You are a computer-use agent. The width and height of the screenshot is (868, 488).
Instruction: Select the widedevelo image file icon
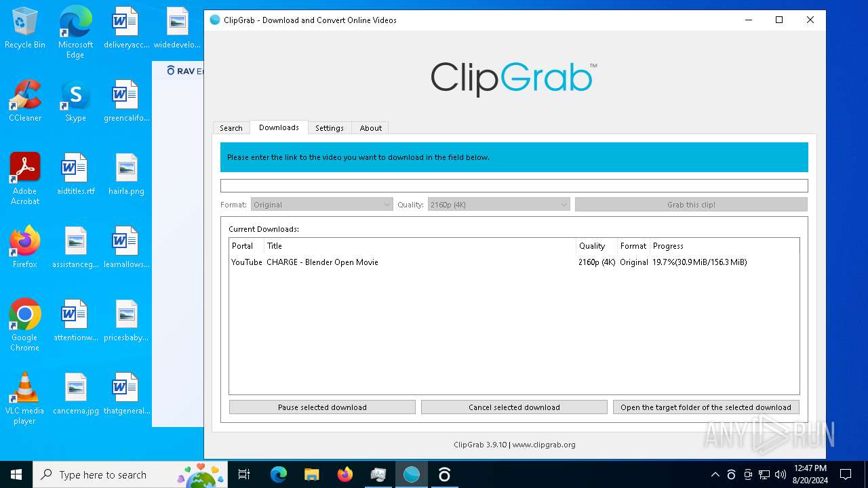177,28
